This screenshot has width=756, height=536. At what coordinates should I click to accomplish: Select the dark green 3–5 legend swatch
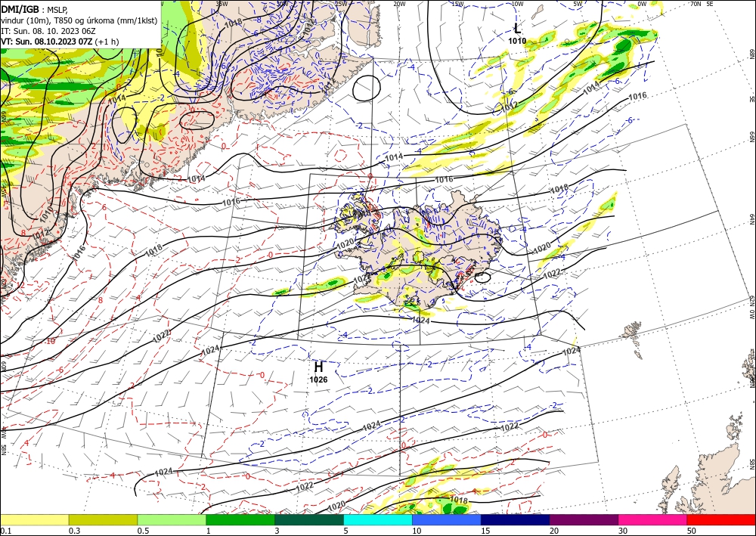pyautogui.click(x=309, y=519)
